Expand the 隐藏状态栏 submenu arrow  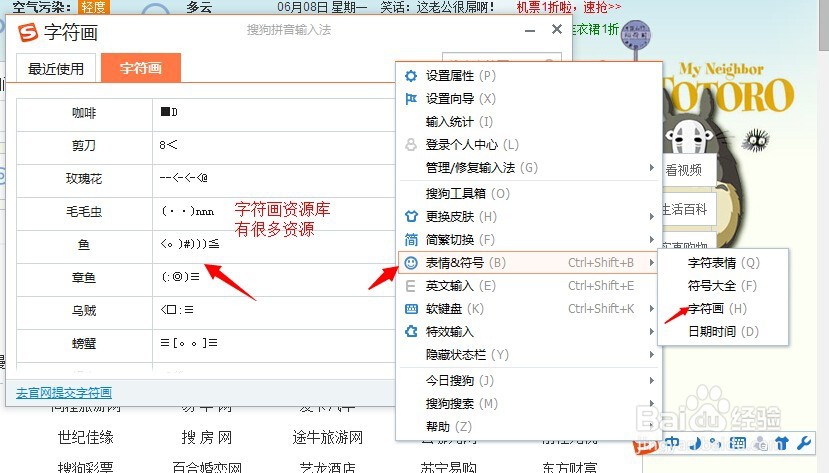pos(651,355)
